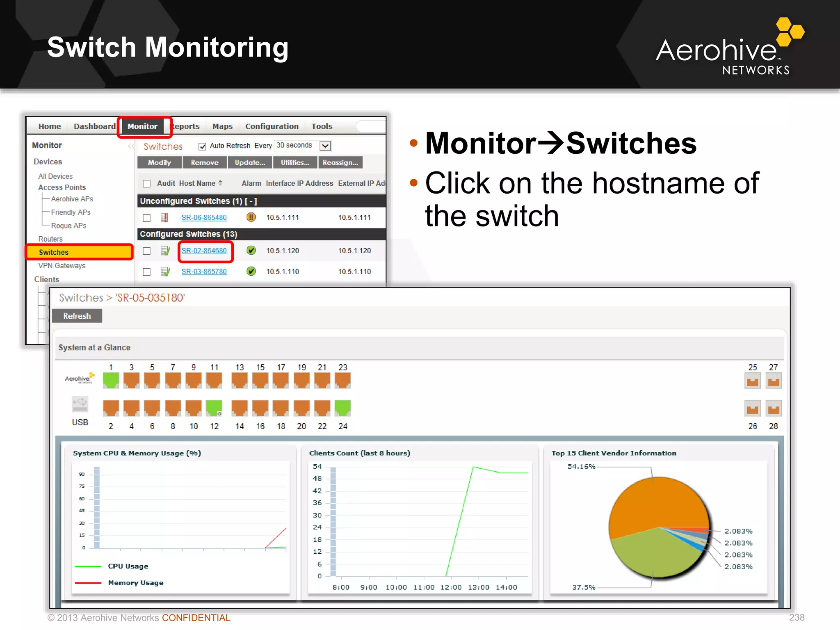Check the select-all header checkbox
Viewport: 840px width, 630px height.
point(146,184)
